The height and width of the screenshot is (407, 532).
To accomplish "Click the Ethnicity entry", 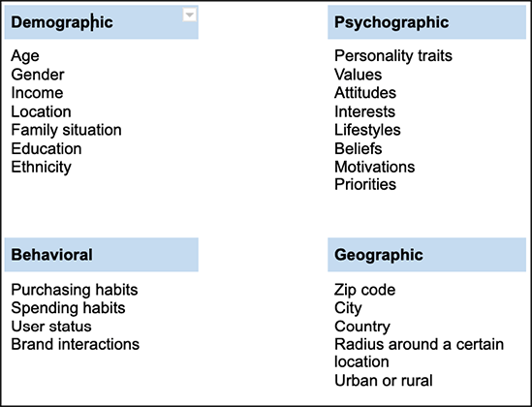I will (x=41, y=168).
